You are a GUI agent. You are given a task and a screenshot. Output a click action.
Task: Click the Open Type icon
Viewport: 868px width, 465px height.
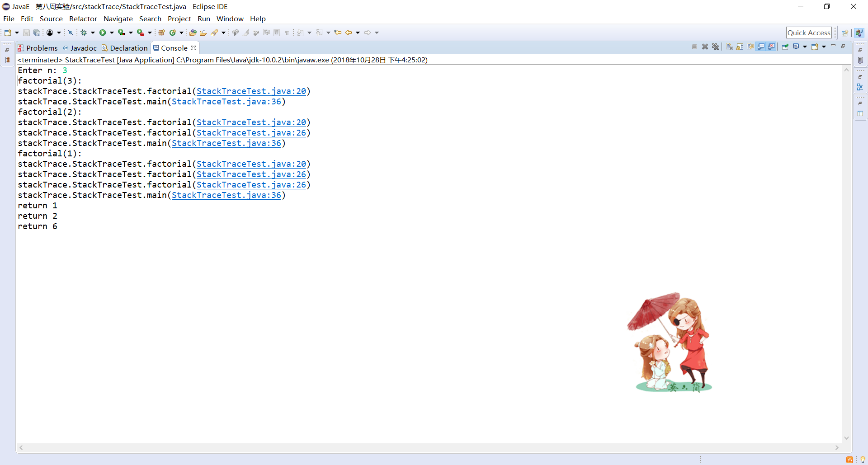coord(193,33)
